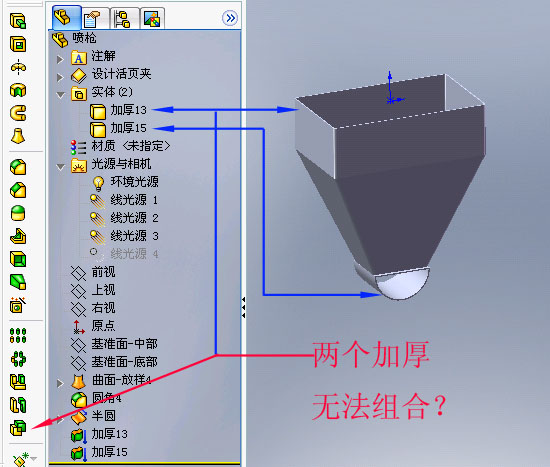The image size is (550, 467).
Task: Select body 加厚13 under 实体 folder
Action: pyautogui.click(x=118, y=111)
